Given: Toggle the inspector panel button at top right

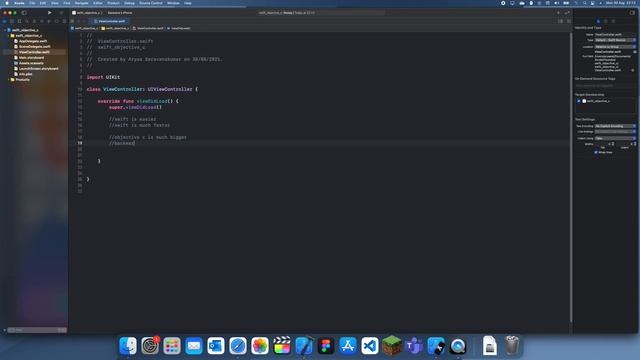Looking at the screenshot, I should 632,13.
